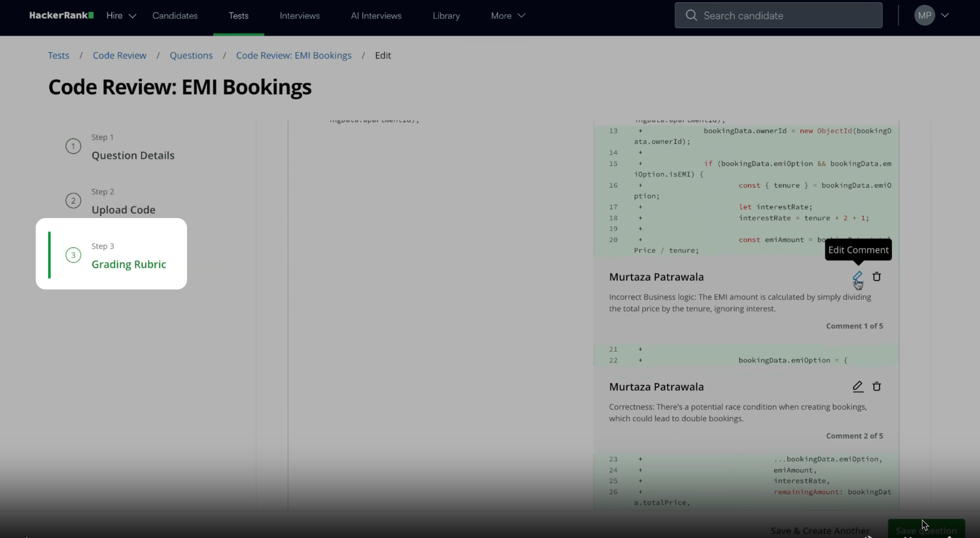Click the Save question button

926,530
